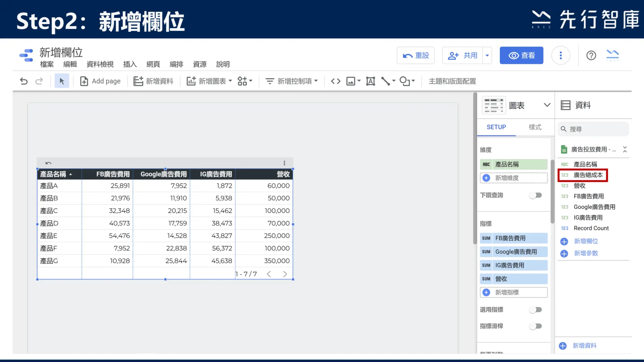
Task: Expand the 圖表 chart type chevron
Action: [x=547, y=105]
